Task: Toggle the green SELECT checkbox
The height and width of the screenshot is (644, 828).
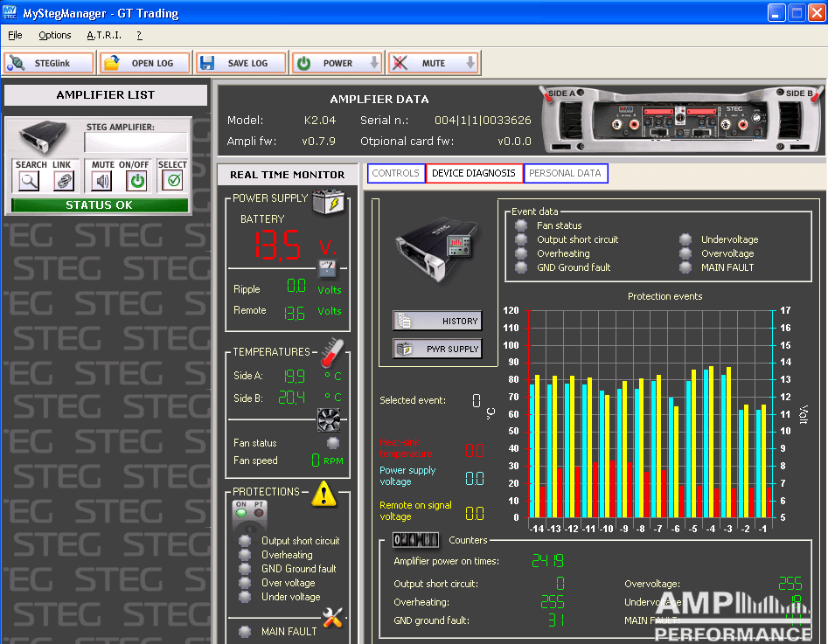Action: coord(173,181)
